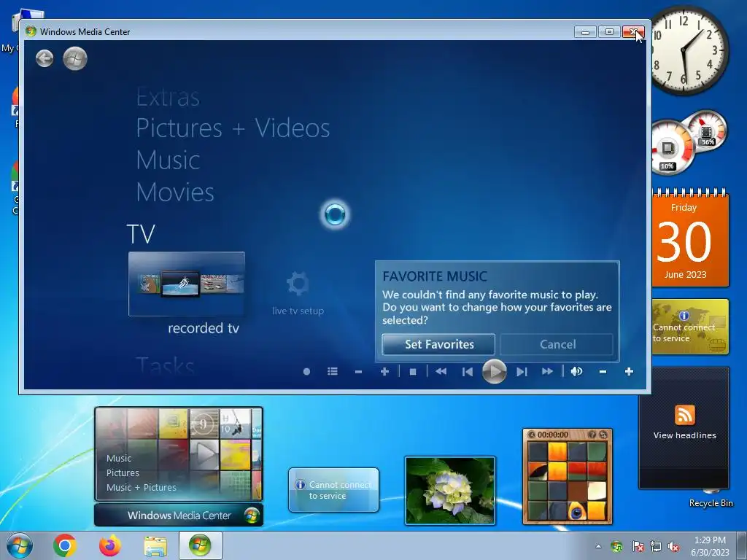Click channel down minus button
This screenshot has height=560, width=747.
[359, 371]
